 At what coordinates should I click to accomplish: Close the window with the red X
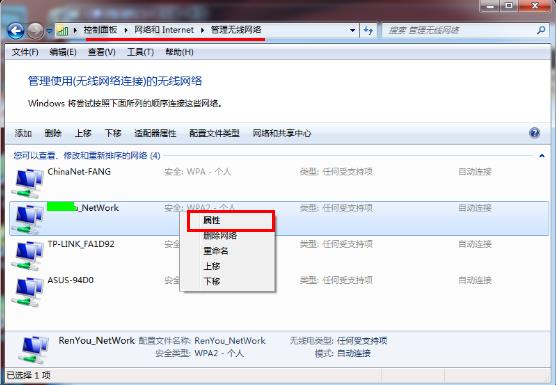point(535,6)
